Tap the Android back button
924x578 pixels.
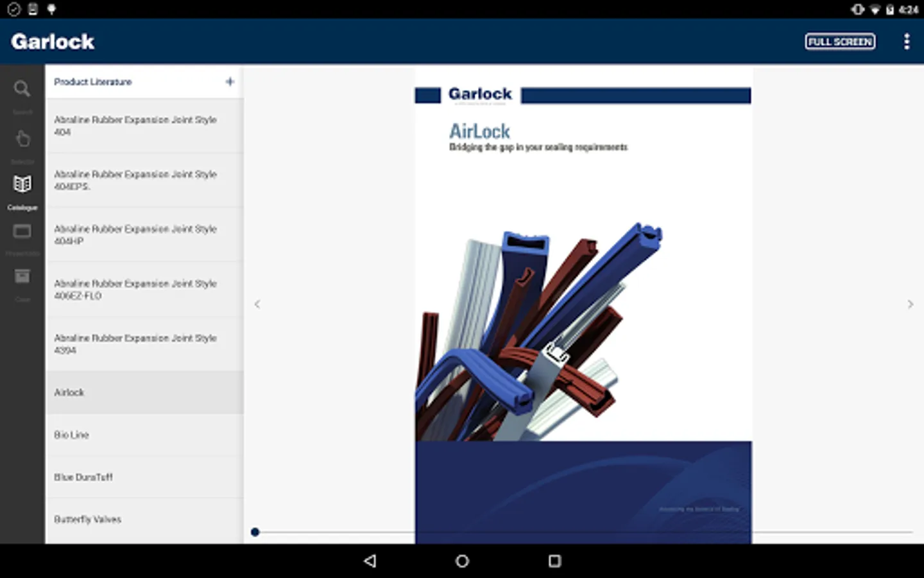(x=370, y=561)
